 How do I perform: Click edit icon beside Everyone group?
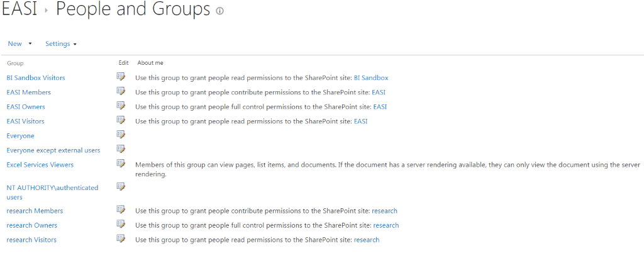click(x=120, y=134)
